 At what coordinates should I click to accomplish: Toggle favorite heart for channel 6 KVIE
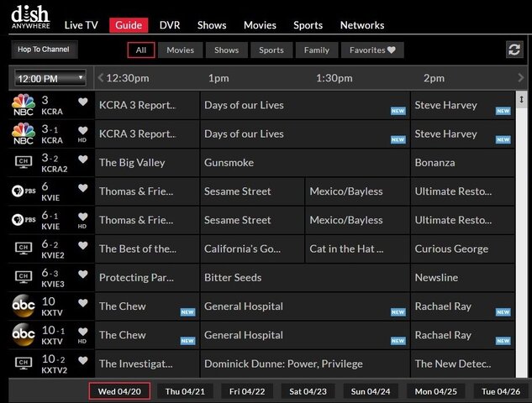click(x=82, y=188)
